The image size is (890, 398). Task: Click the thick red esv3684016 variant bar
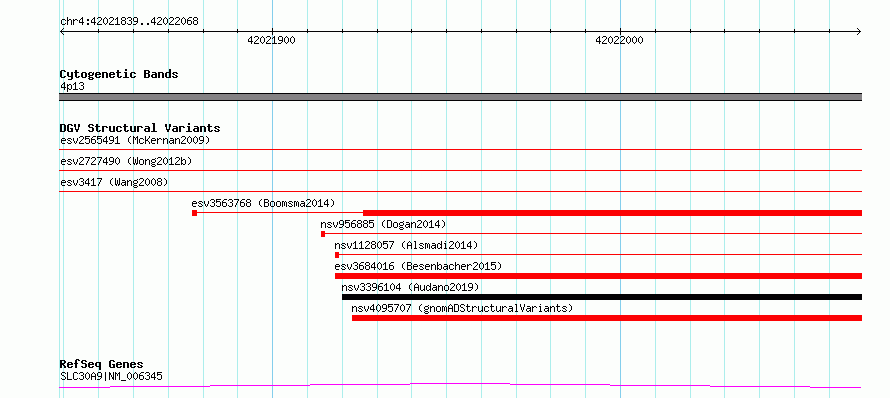click(x=598, y=276)
